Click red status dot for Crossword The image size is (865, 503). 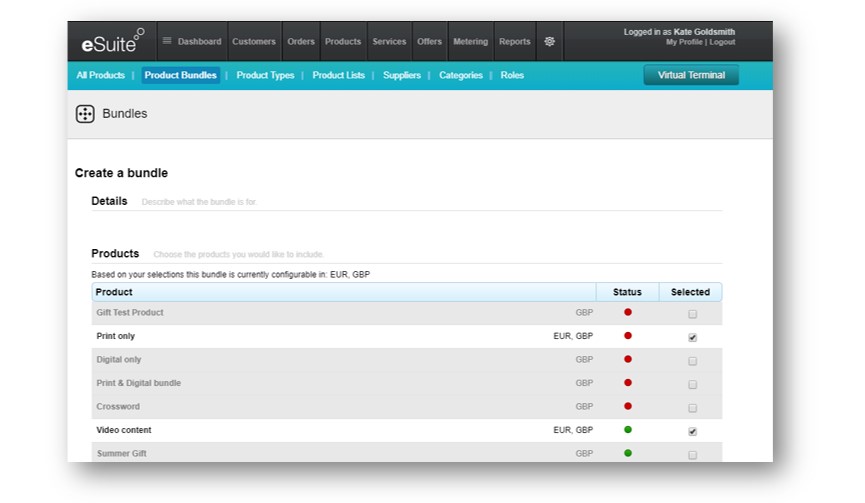(x=628, y=406)
